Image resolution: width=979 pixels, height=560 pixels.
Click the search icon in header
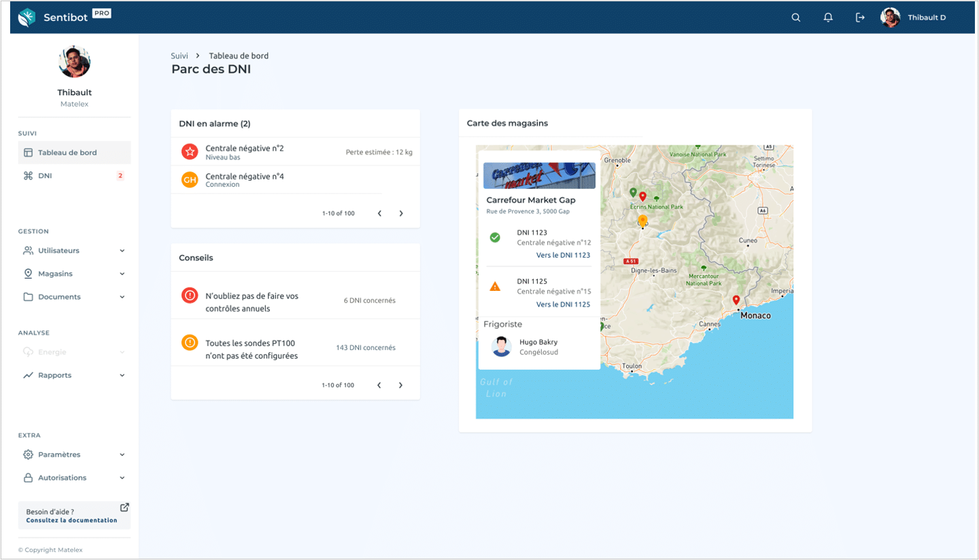pos(795,18)
